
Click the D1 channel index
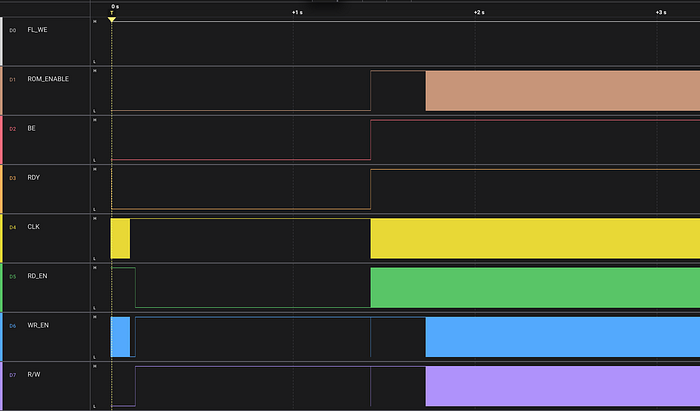point(12,80)
